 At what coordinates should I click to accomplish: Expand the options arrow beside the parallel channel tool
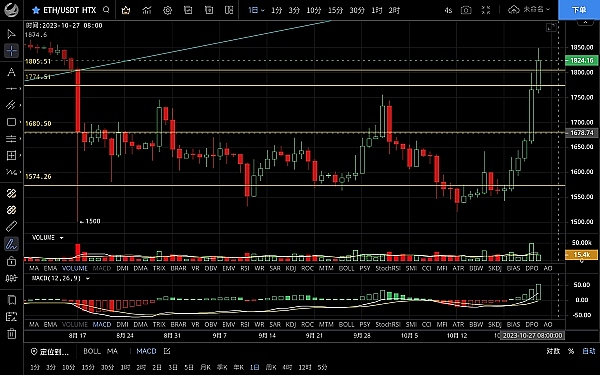pos(20,105)
